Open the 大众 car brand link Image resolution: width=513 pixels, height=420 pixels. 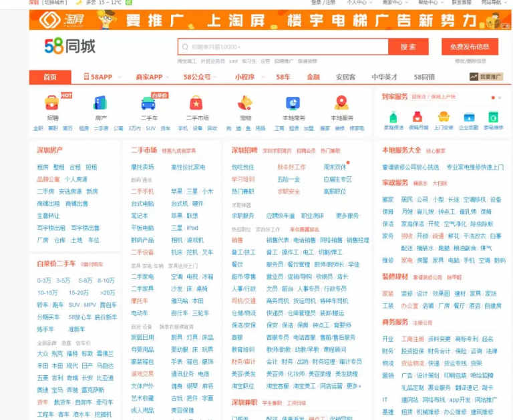coord(43,354)
